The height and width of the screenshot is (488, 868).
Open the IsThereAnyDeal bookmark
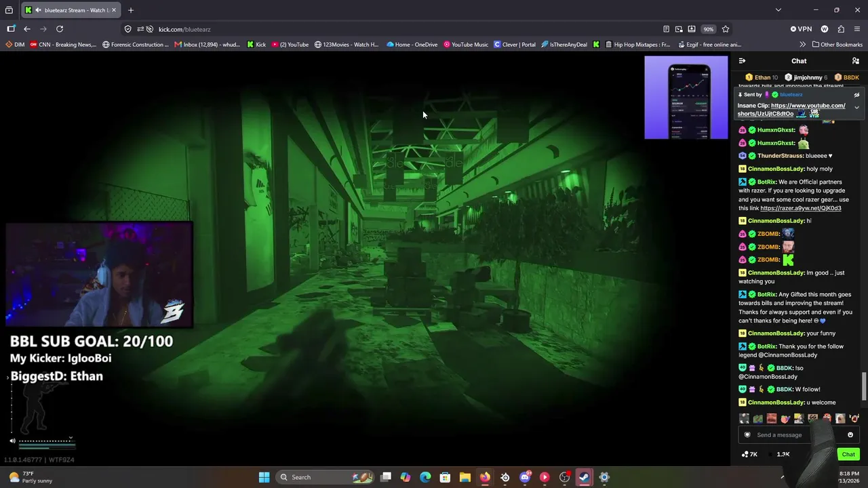[564, 45]
